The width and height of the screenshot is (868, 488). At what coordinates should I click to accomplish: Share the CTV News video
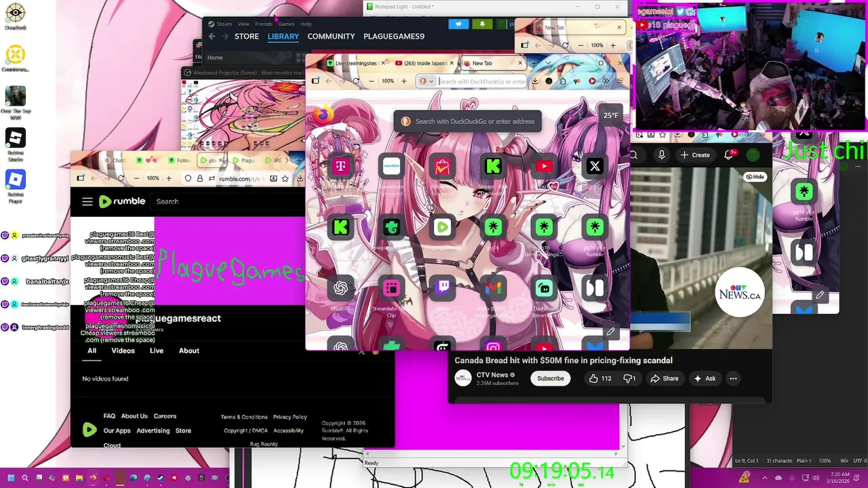[x=663, y=379]
